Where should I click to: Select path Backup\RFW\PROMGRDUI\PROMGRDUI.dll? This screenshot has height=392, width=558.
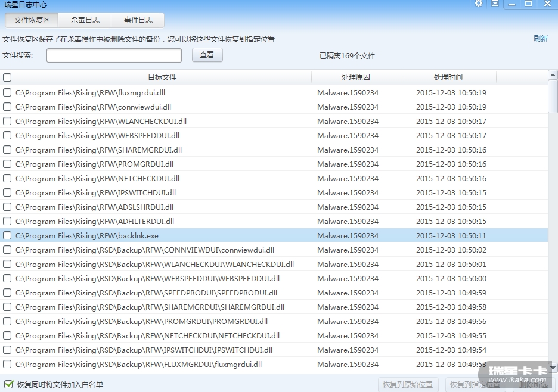(142, 321)
